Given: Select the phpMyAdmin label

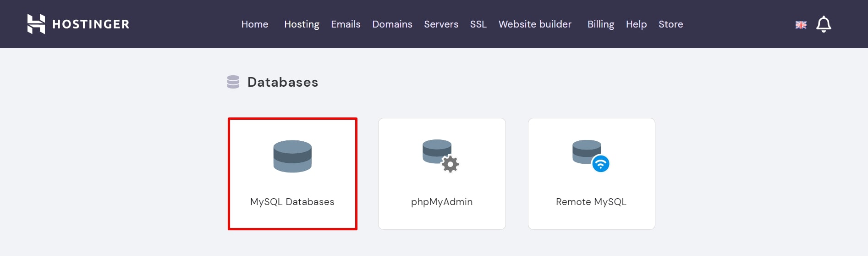Looking at the screenshot, I should tap(442, 202).
